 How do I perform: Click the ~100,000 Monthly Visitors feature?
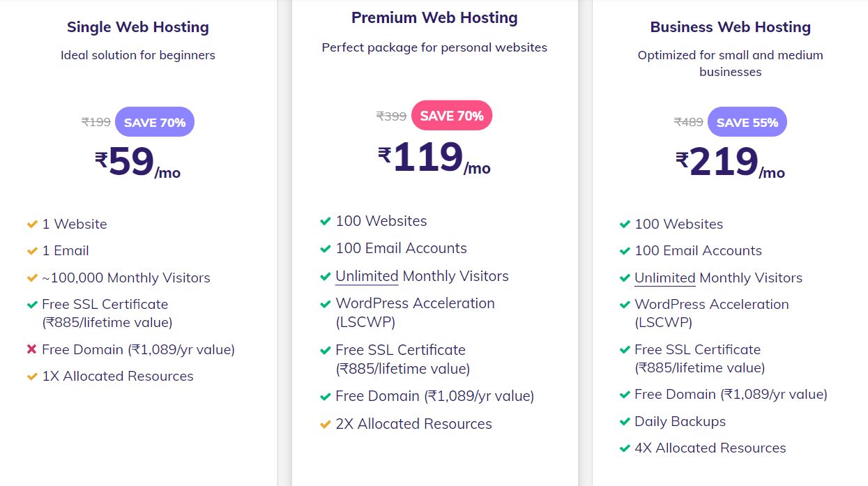(125, 278)
